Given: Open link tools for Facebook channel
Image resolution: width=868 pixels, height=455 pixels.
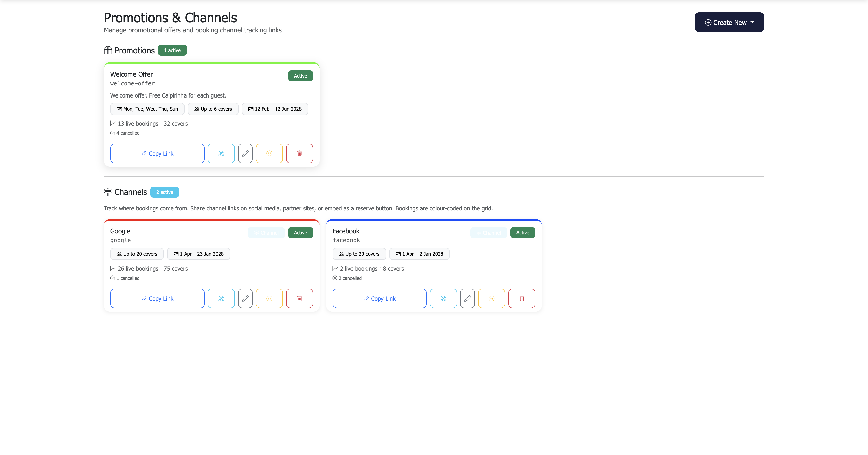Looking at the screenshot, I should pos(443,298).
